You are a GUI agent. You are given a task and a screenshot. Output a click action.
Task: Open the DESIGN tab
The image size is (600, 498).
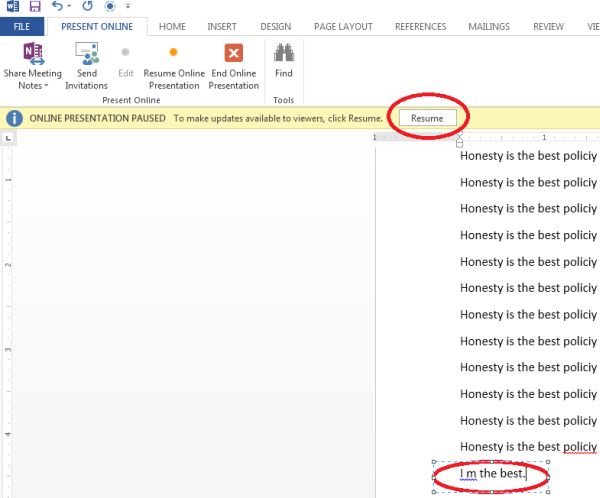tap(276, 26)
